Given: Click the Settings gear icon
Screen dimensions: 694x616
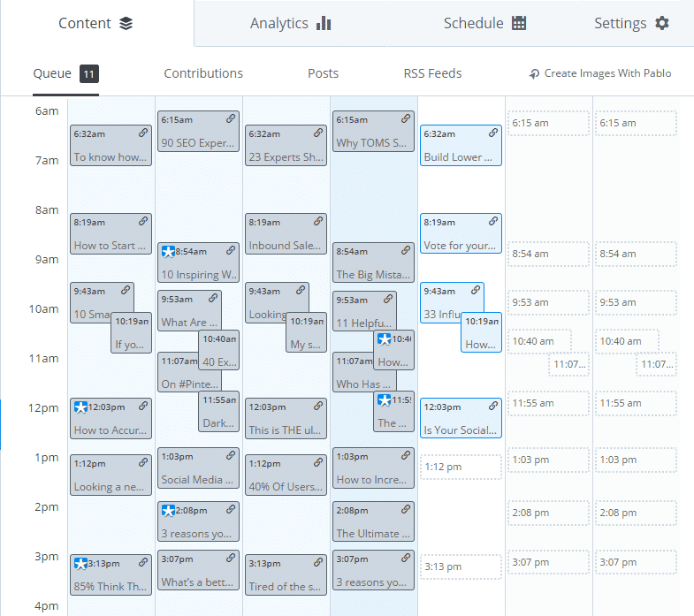Looking at the screenshot, I should (661, 23).
